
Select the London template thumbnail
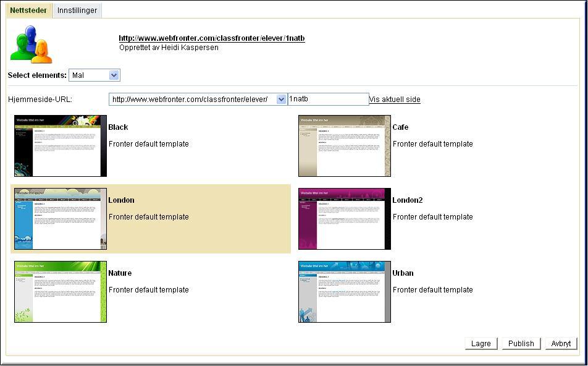(61, 219)
